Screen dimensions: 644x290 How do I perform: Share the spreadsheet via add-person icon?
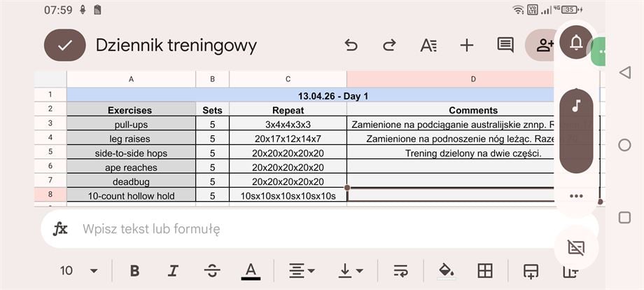click(x=543, y=46)
